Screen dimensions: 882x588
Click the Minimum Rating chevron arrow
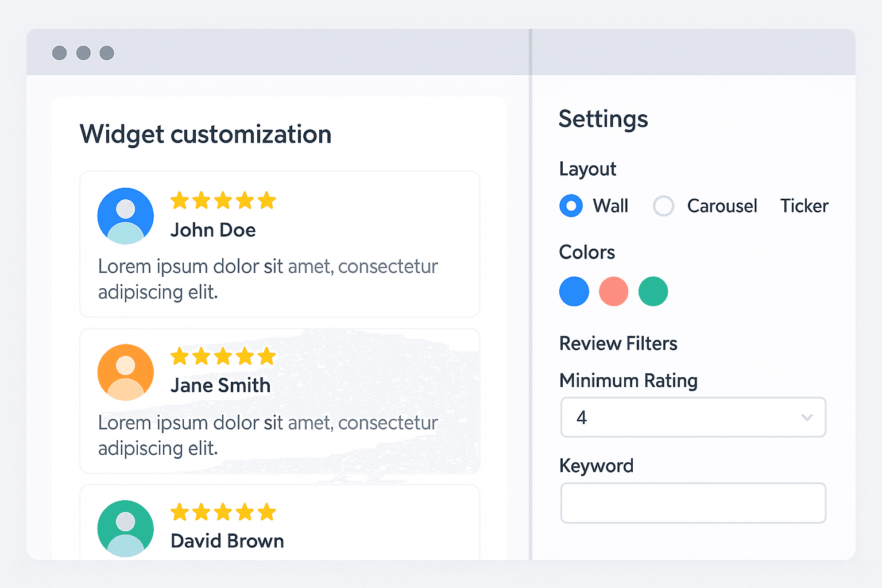pyautogui.click(x=807, y=417)
